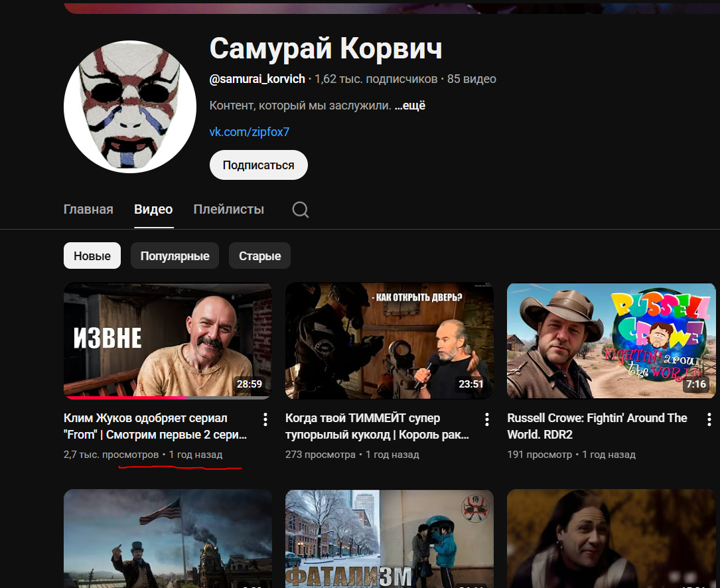This screenshot has width=720, height=588.
Task: Open the thumbnail with American flag
Action: coord(168,538)
